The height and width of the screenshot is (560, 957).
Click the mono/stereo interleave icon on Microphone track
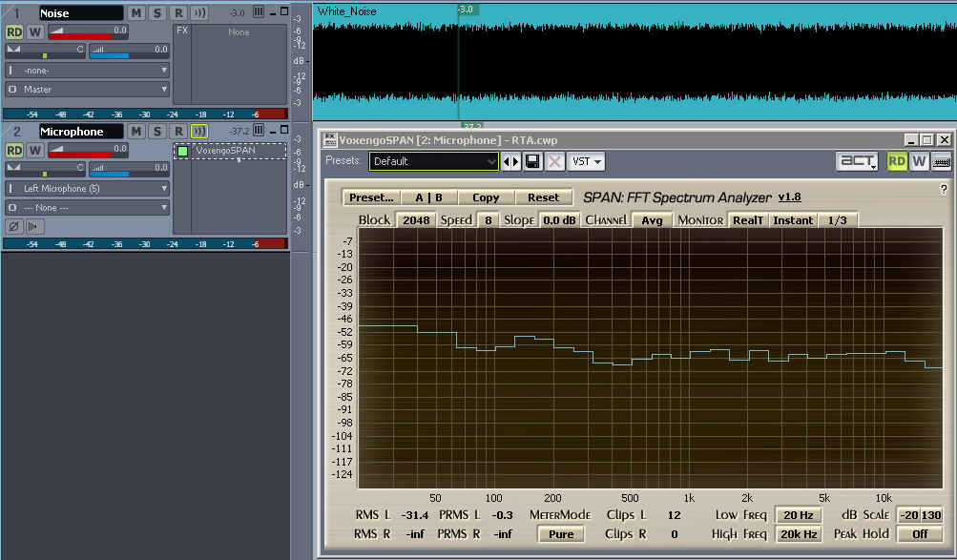pos(34,226)
